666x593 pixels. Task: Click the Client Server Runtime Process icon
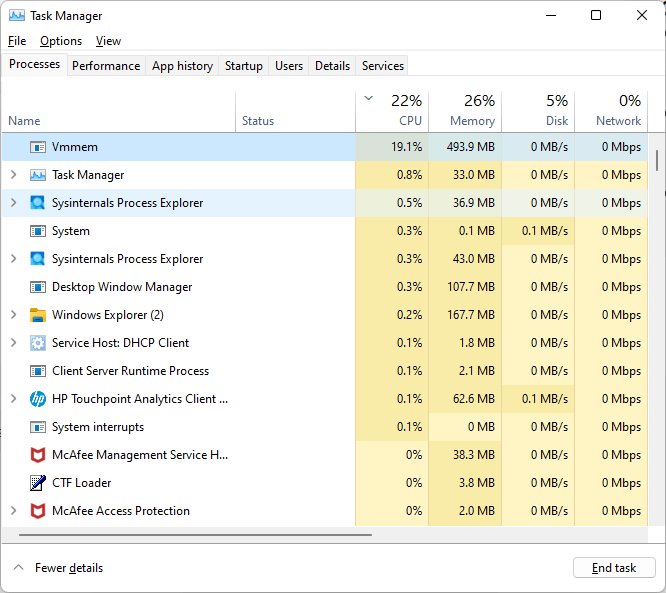tap(38, 371)
